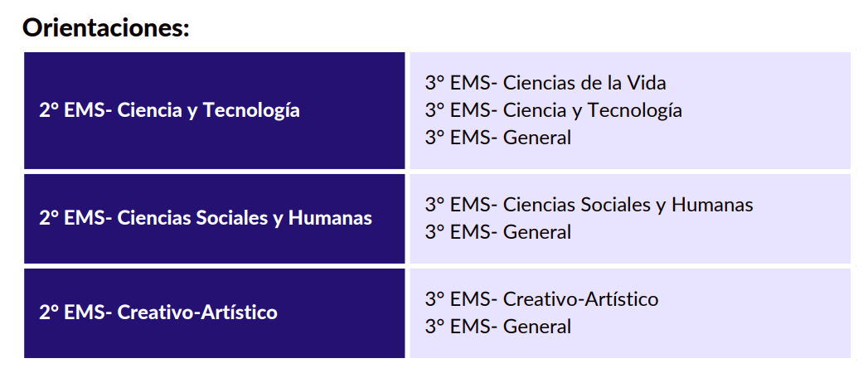Viewport: 868px width, 378px height.
Task: Click the 3° EMS- Ciencias Sociales y Humanas line
Action: pyautogui.click(x=589, y=205)
